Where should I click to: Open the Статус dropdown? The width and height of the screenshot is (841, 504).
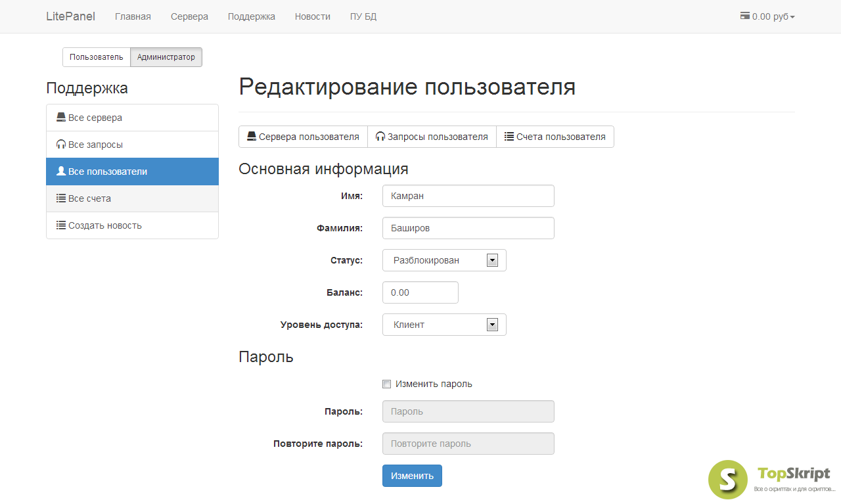click(444, 260)
